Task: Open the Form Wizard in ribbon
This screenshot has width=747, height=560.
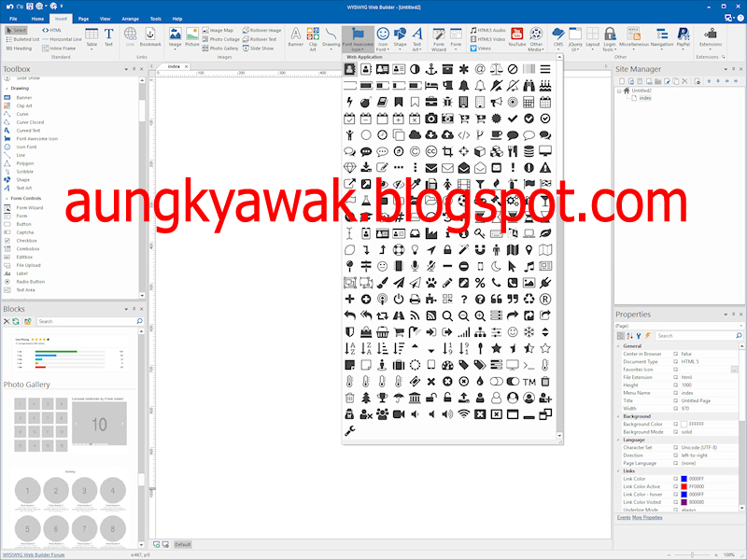Action: click(x=439, y=39)
